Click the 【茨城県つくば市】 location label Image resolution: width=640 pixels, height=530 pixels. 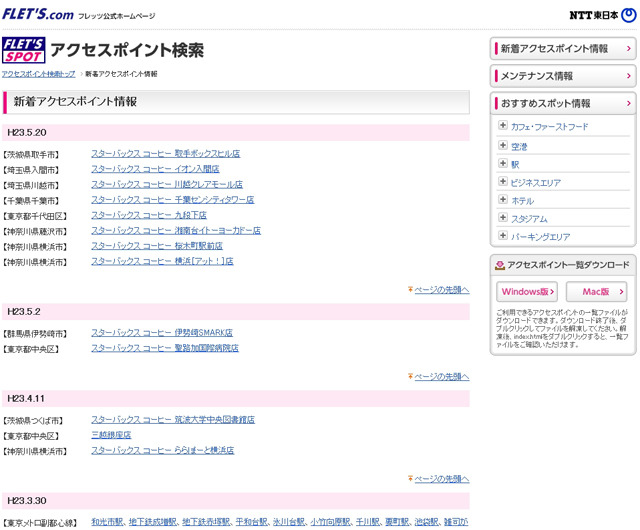pyautogui.click(x=33, y=421)
